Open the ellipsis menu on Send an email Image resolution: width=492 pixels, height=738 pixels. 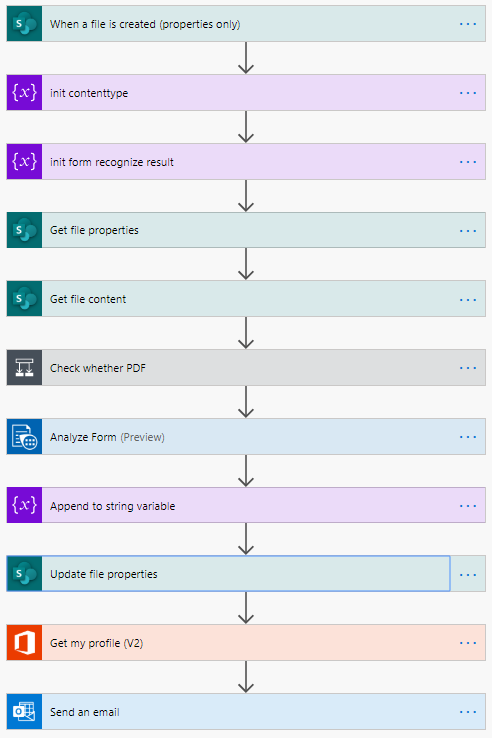[x=468, y=712]
